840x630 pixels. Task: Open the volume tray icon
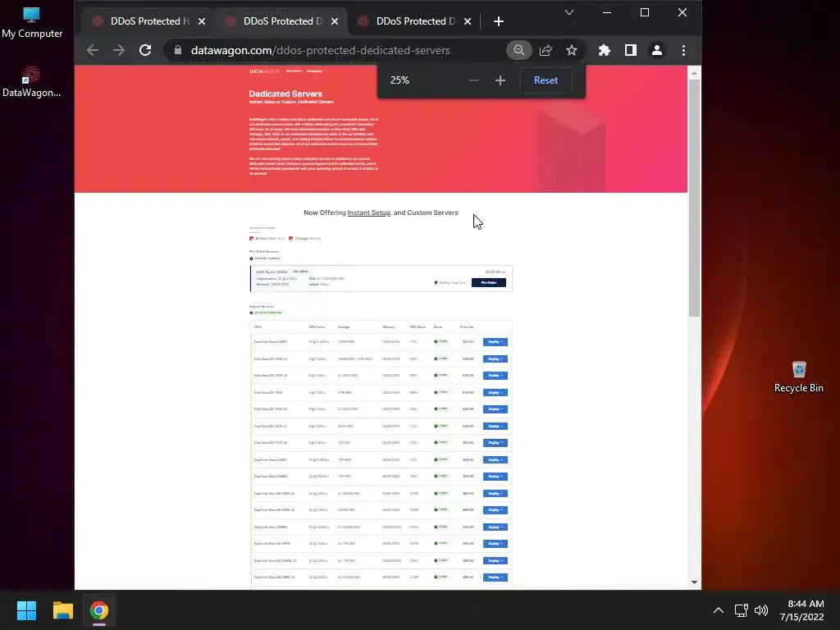761,610
